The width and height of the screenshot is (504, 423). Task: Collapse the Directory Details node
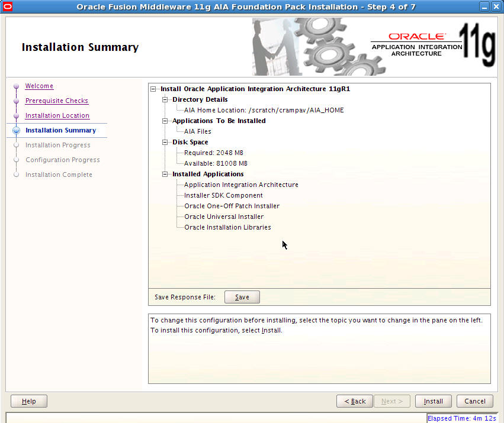(165, 99)
